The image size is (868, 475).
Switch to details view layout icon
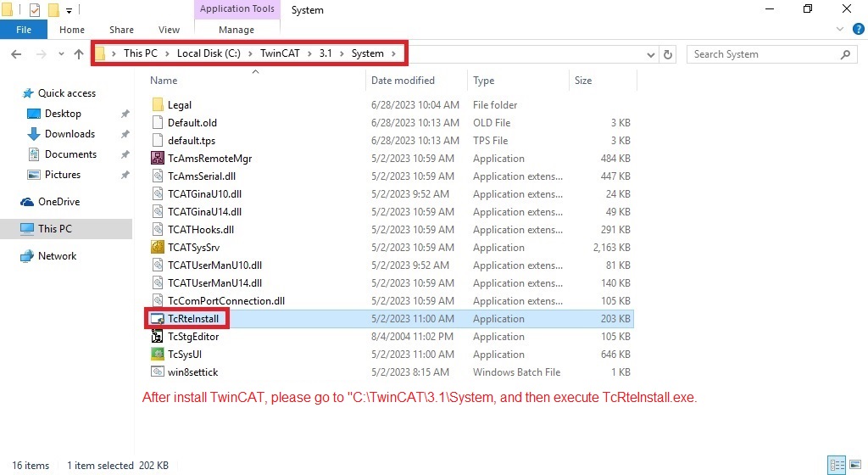(x=837, y=465)
